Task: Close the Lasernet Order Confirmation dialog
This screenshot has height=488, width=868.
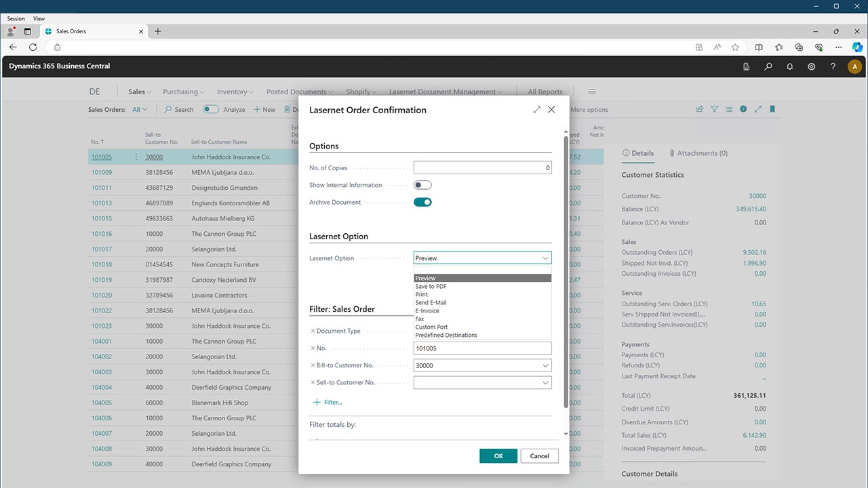Action: coord(551,110)
